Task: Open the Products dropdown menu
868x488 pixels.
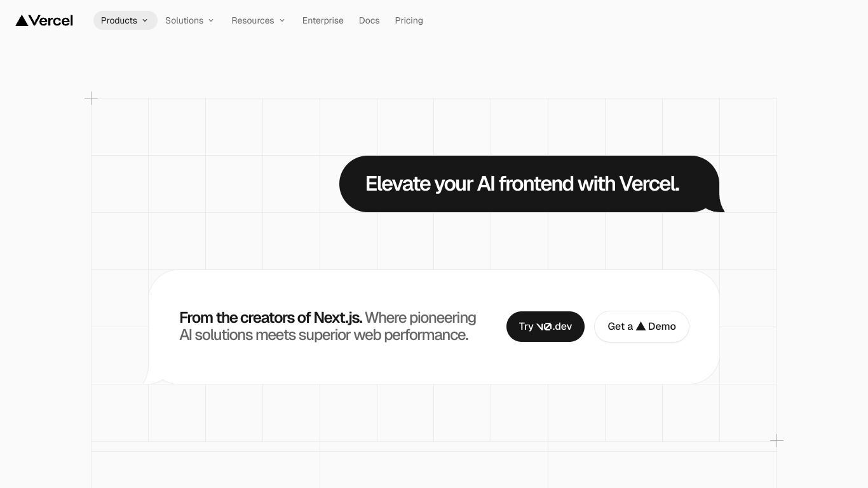Action: click(x=125, y=20)
